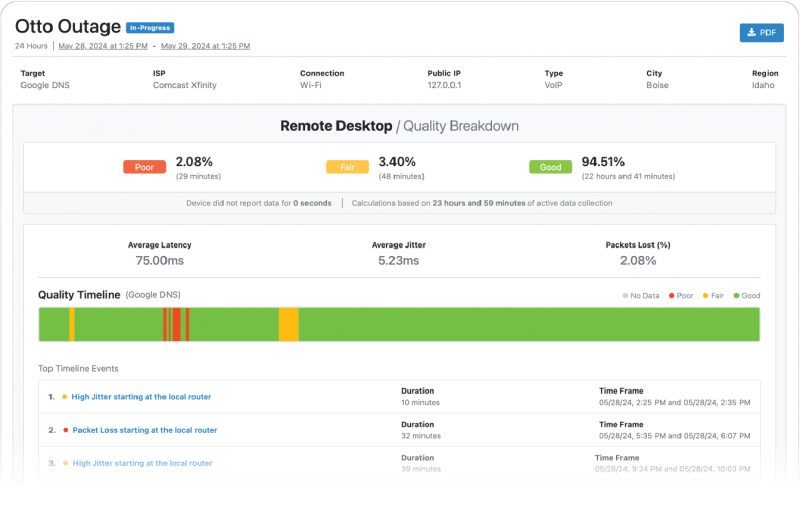The width and height of the screenshot is (800, 506).
Task: Click the Top Timeline Events label
Action: click(x=78, y=368)
